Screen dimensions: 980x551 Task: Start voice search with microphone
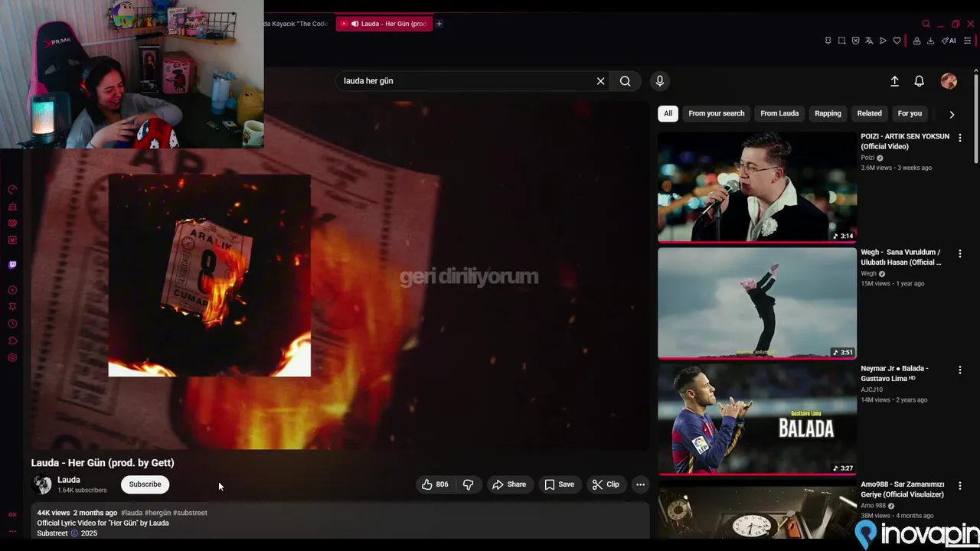click(x=659, y=81)
